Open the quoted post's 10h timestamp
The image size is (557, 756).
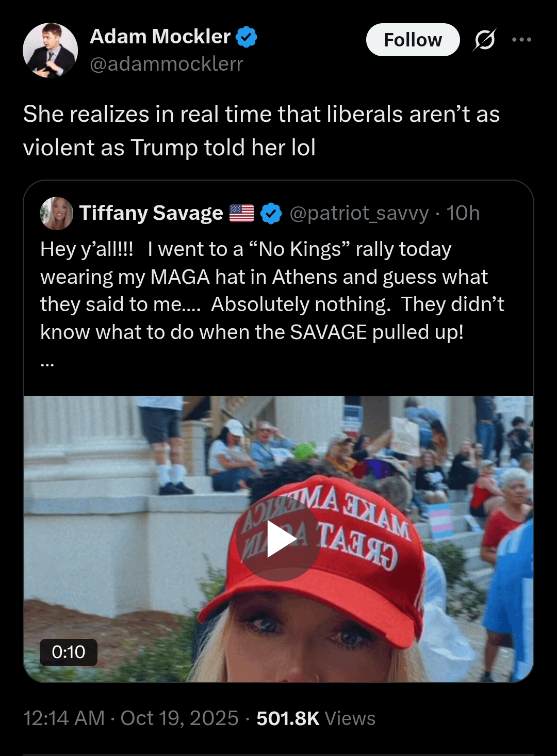[463, 213]
